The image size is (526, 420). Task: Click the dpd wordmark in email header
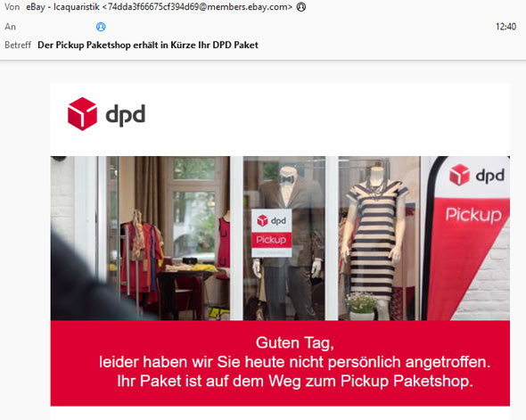126,115
